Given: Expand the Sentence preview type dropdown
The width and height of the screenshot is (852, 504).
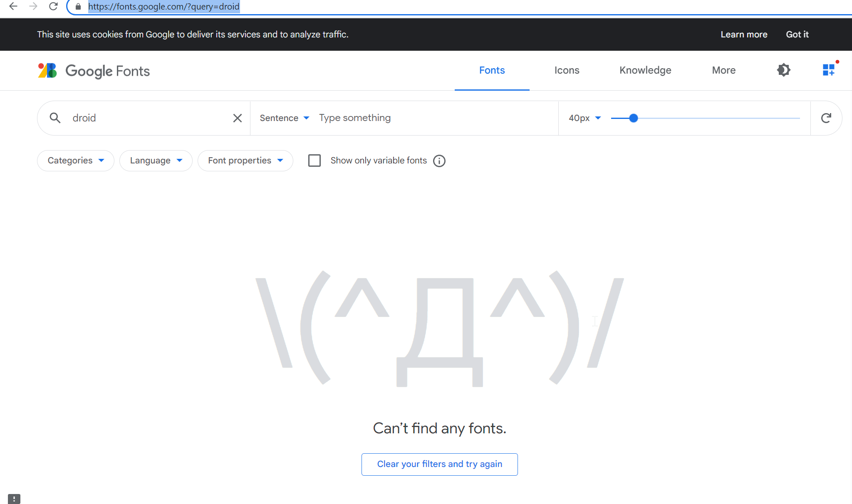Looking at the screenshot, I should pos(285,118).
